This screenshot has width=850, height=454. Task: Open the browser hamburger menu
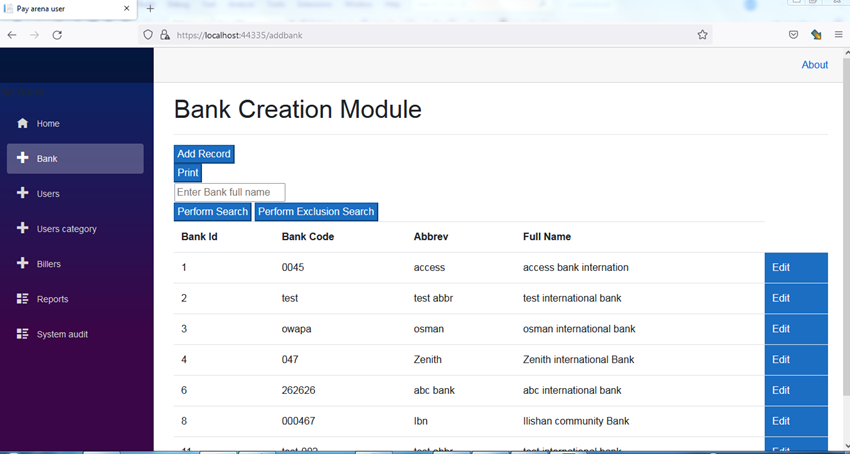point(839,35)
